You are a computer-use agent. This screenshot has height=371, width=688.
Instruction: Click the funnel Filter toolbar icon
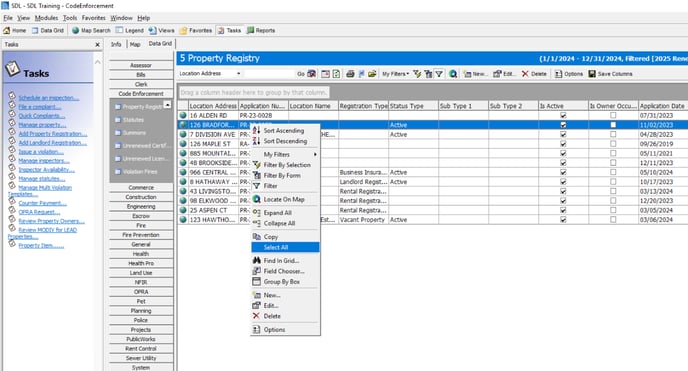(x=439, y=74)
